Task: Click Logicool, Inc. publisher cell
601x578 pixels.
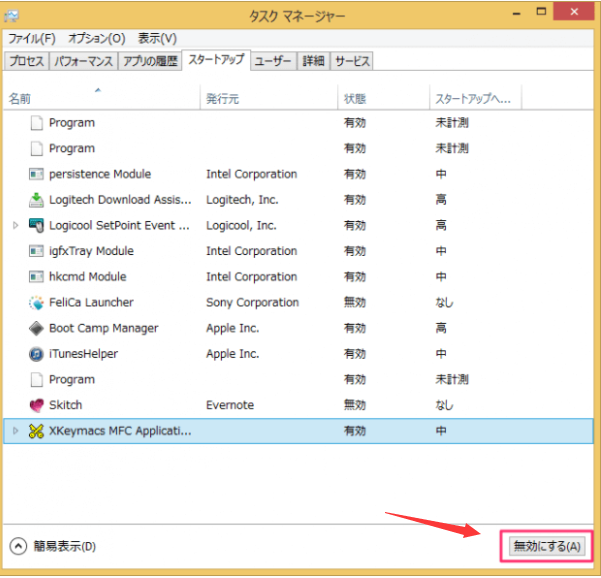Action: coord(241,226)
